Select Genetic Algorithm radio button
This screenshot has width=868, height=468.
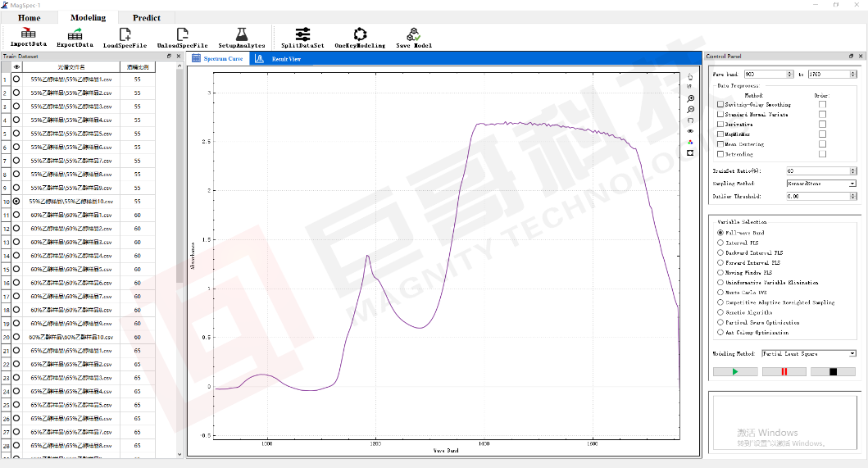[x=720, y=312]
